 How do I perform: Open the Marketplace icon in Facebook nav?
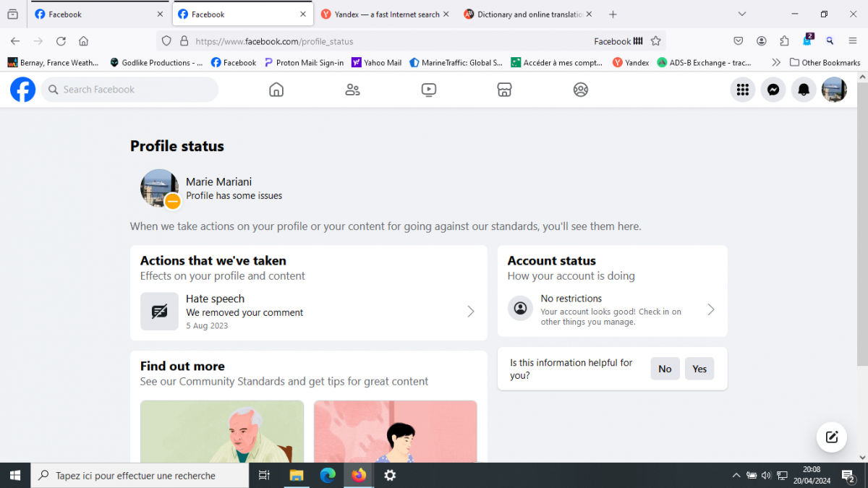(504, 90)
